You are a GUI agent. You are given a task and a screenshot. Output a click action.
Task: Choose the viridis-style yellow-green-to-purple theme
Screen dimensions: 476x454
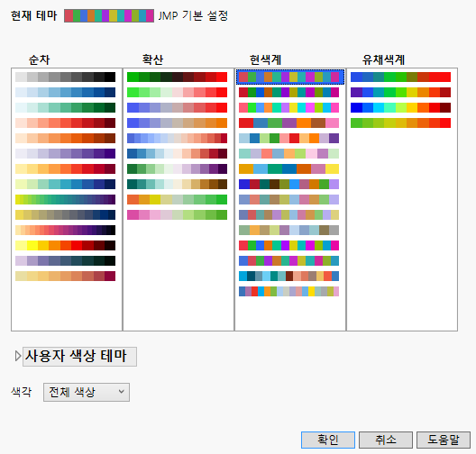[x=65, y=200]
